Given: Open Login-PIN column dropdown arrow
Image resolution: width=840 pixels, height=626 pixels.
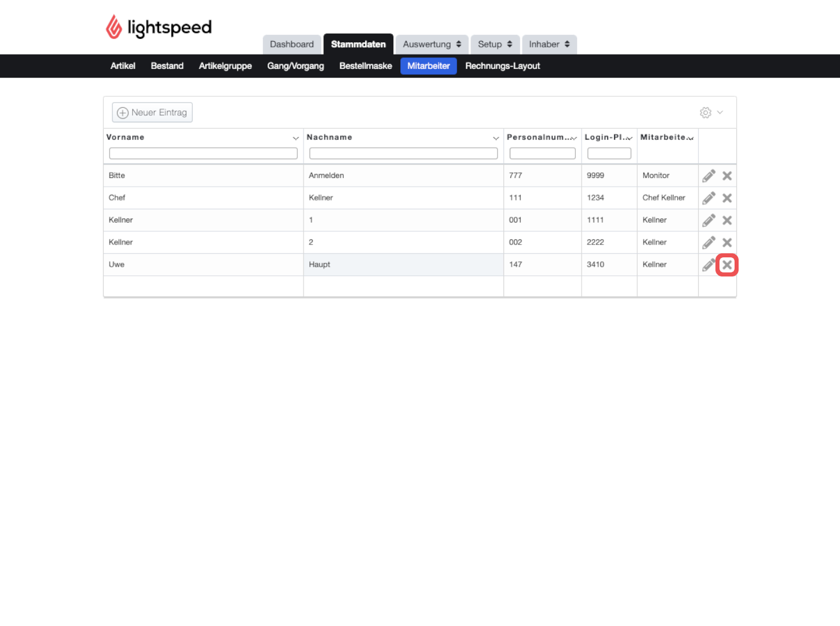Looking at the screenshot, I should (629, 138).
